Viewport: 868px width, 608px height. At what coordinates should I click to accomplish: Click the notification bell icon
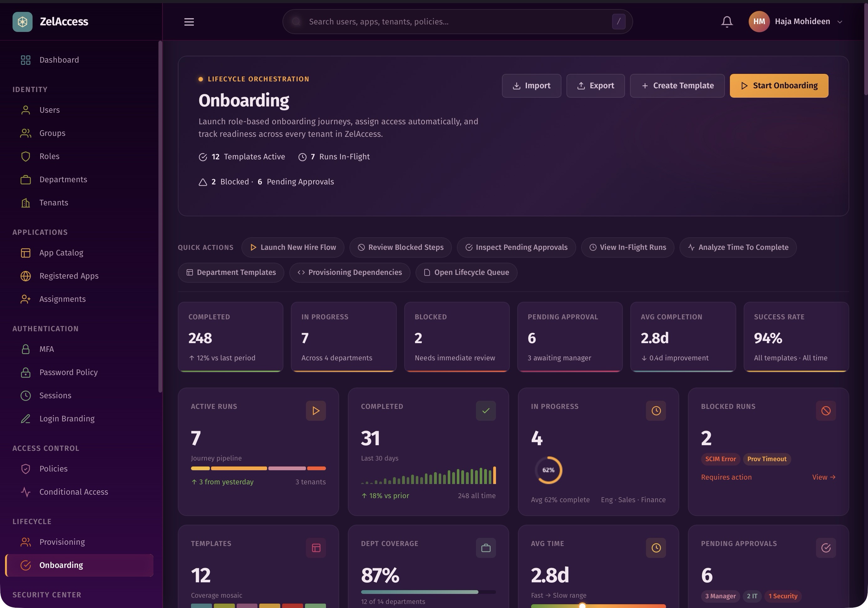726,22
